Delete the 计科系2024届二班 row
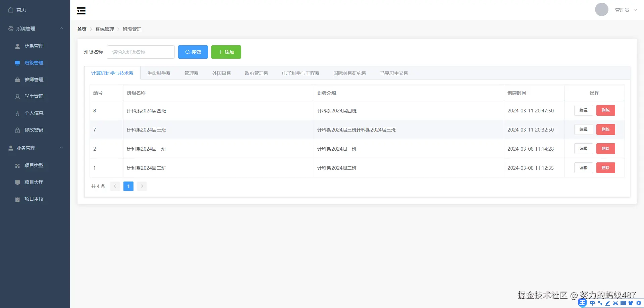This screenshot has height=308, width=644. click(x=606, y=168)
